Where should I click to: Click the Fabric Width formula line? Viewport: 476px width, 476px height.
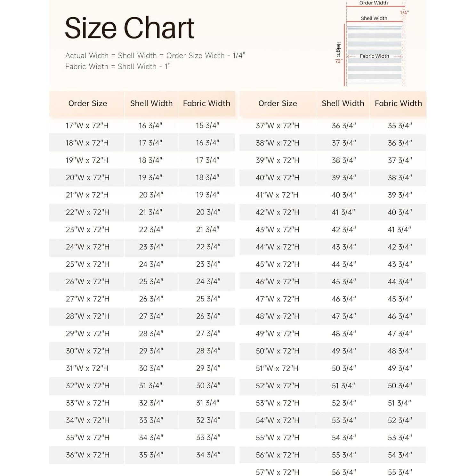tap(117, 67)
